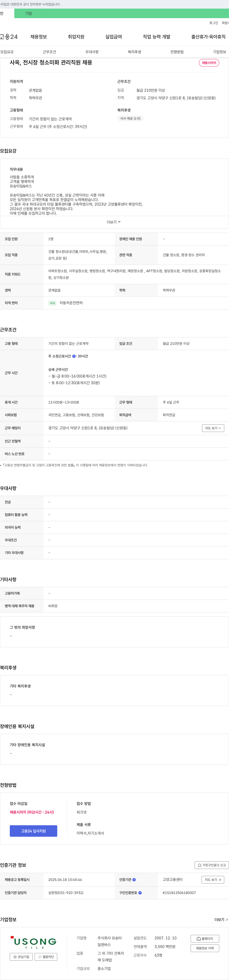The height and width of the screenshot is (980, 229).
Task: Apply using 고용24 입사지원 button
Action: 33,831
